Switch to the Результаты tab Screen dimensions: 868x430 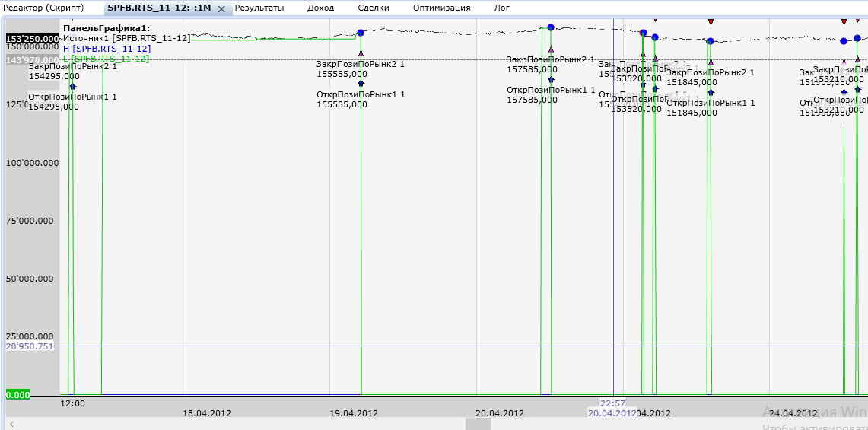[259, 8]
